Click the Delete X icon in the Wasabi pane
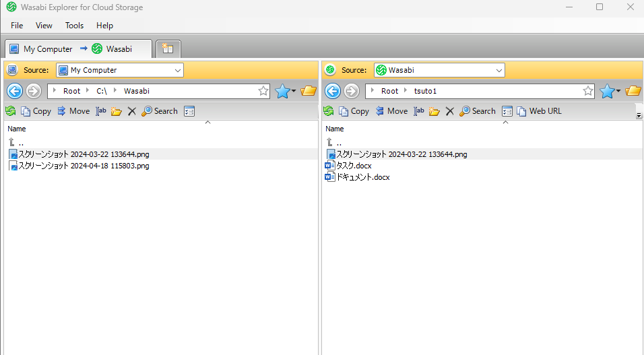The width and height of the screenshot is (644, 355). (450, 111)
